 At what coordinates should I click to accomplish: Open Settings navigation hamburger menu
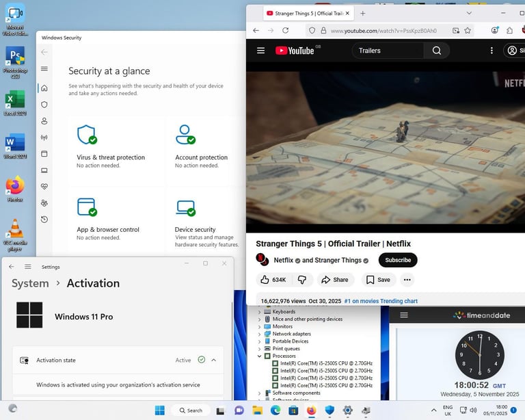click(28, 267)
